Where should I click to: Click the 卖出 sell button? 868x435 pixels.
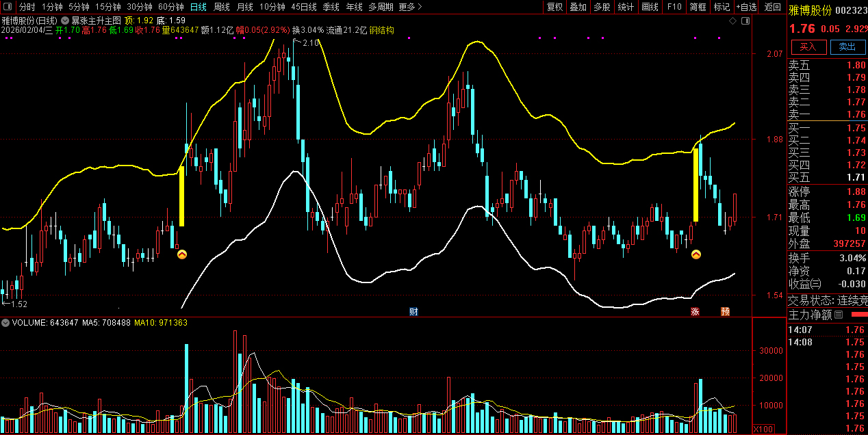[x=847, y=47]
